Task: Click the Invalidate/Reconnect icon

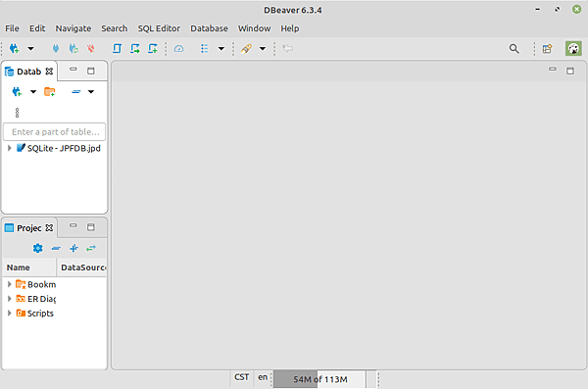Action: [73, 48]
